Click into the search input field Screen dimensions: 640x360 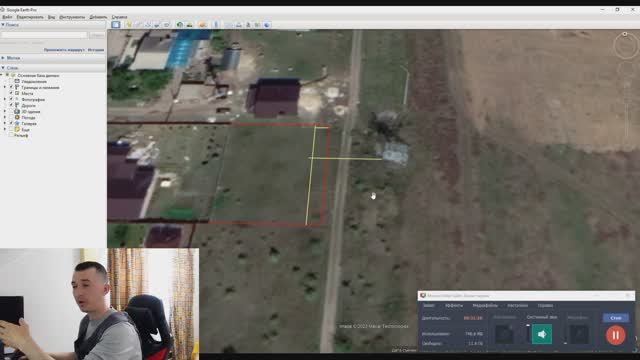click(x=44, y=36)
